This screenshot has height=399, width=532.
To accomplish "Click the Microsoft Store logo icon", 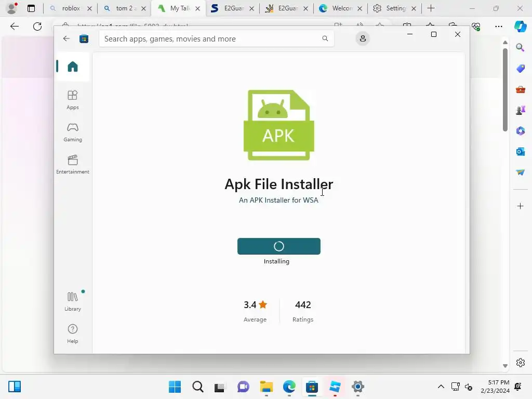I will tap(84, 38).
